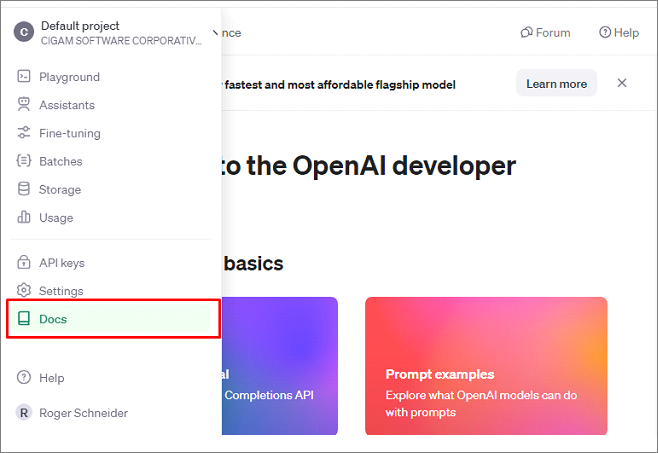Open Help link in top bar
658x453 pixels.
pos(618,32)
